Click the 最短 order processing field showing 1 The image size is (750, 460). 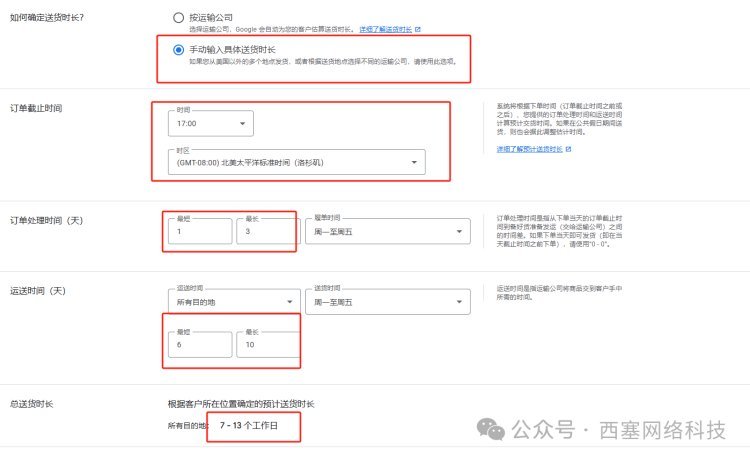[x=198, y=232]
